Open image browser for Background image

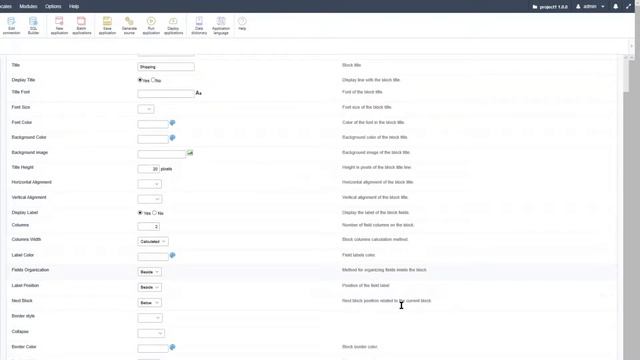[x=190, y=153]
